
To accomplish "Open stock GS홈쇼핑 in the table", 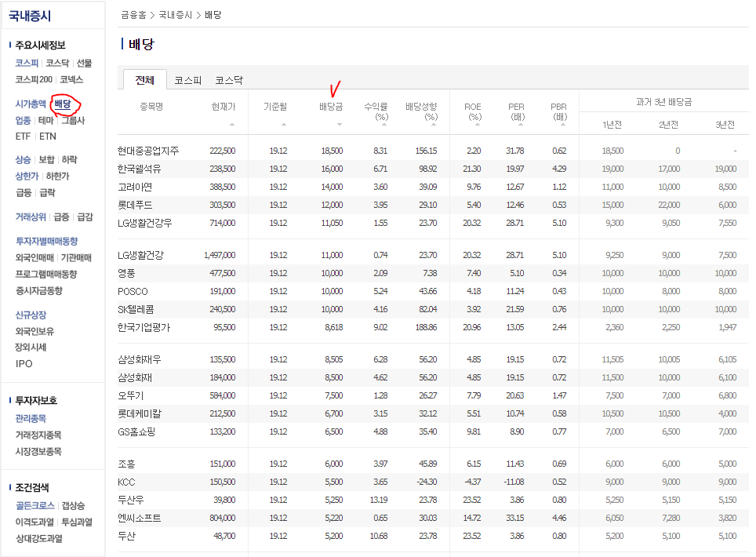I will 136,432.
